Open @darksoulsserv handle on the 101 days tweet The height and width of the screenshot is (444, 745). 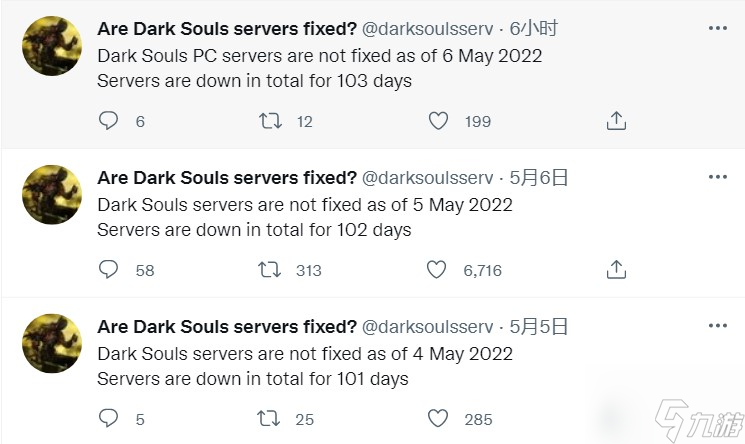pos(427,327)
